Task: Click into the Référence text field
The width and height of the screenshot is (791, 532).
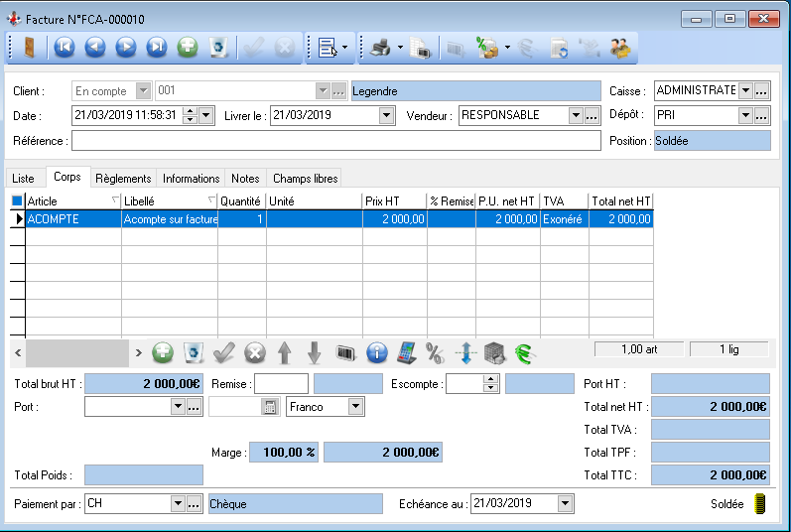Action: pyautogui.click(x=335, y=141)
